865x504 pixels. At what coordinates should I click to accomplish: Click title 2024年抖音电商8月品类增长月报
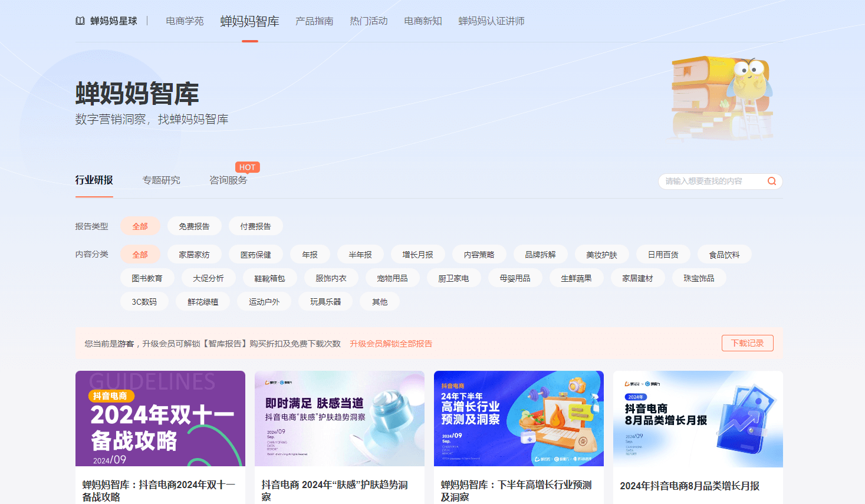click(690, 486)
